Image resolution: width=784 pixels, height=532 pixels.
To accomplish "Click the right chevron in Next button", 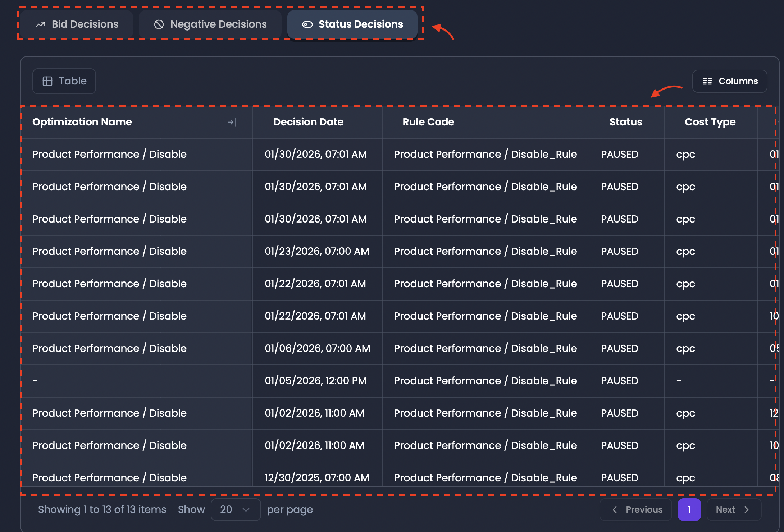I will click(x=747, y=510).
